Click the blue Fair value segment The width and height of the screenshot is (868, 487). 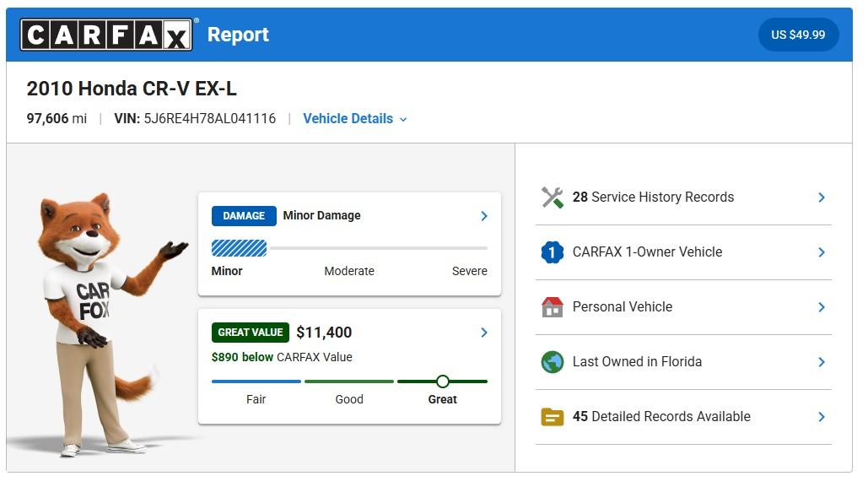pos(256,381)
